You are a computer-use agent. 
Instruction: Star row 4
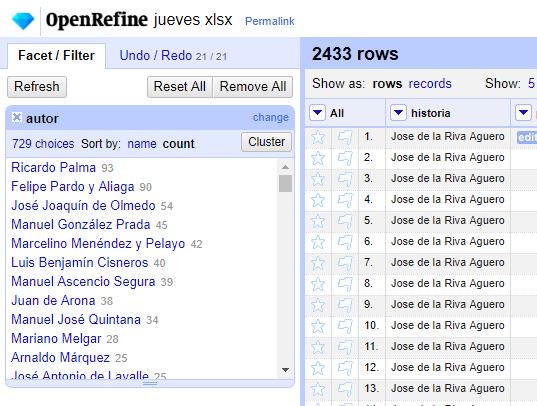coord(318,200)
